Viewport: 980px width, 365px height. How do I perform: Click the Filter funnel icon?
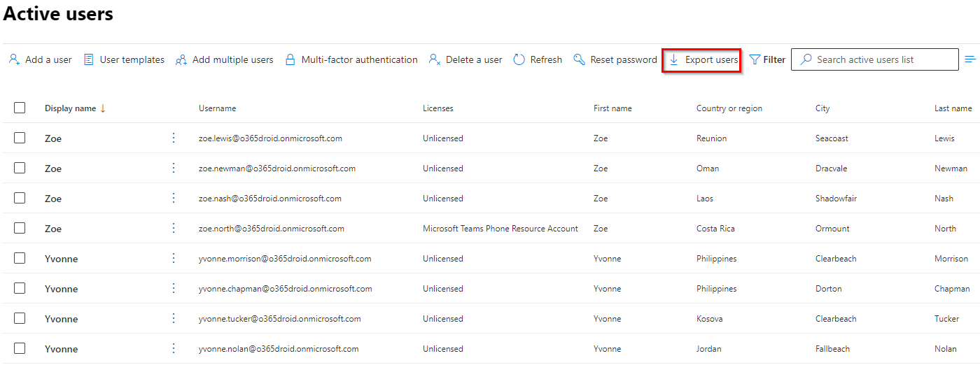pyautogui.click(x=755, y=59)
